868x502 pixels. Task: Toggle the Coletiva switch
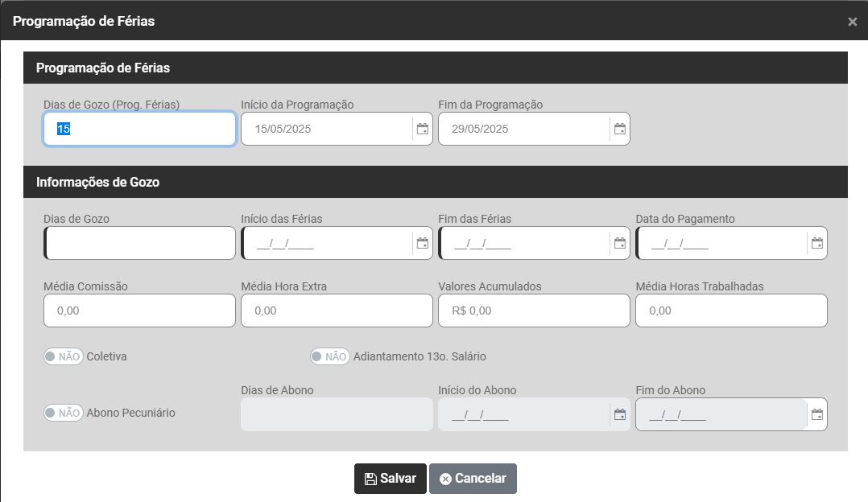tap(64, 356)
